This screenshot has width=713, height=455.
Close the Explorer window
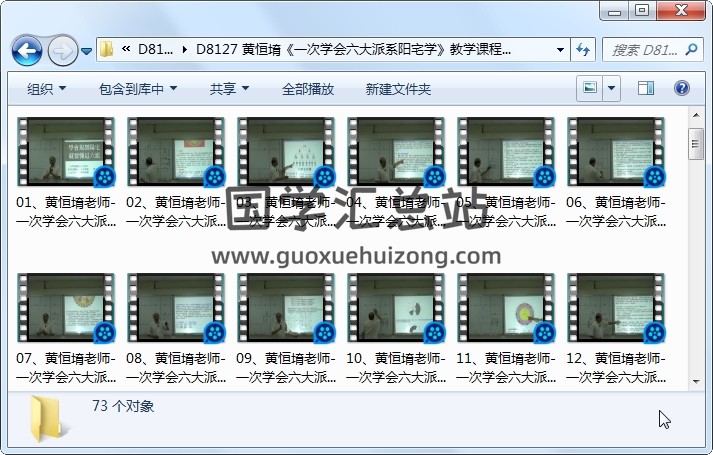(681, 11)
